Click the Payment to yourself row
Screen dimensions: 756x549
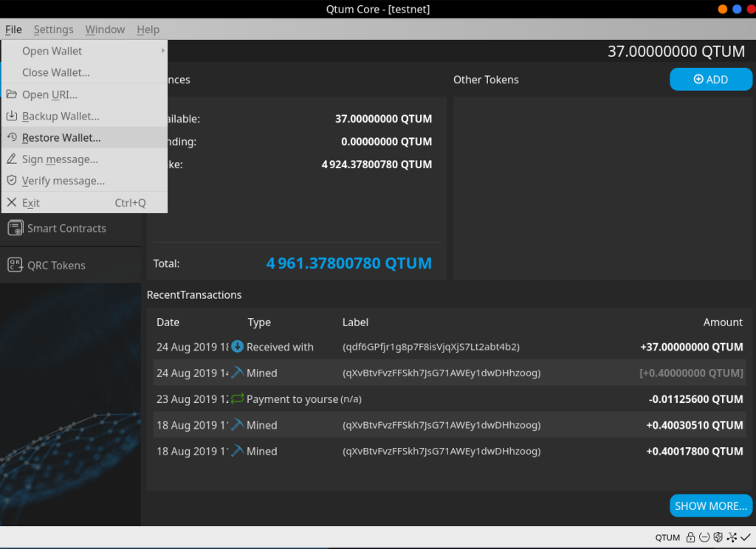[450, 398]
